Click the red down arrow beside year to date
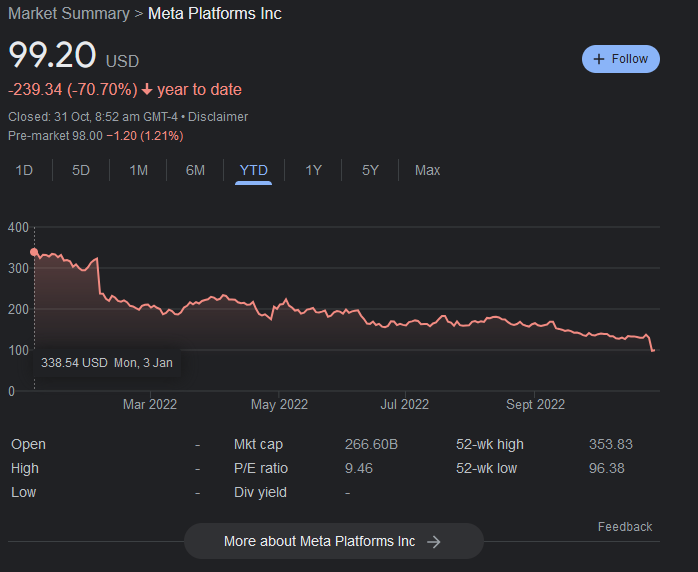Viewport: 698px width, 572px height. coord(147,90)
